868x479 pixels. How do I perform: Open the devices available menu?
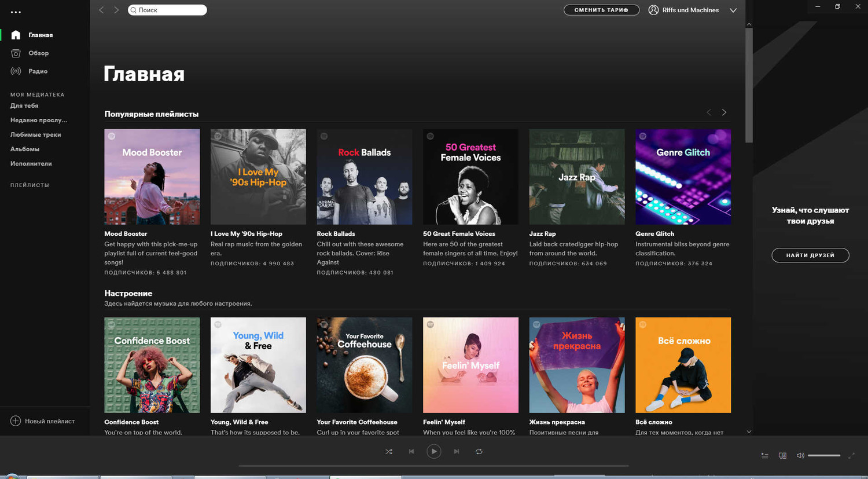(x=782, y=456)
